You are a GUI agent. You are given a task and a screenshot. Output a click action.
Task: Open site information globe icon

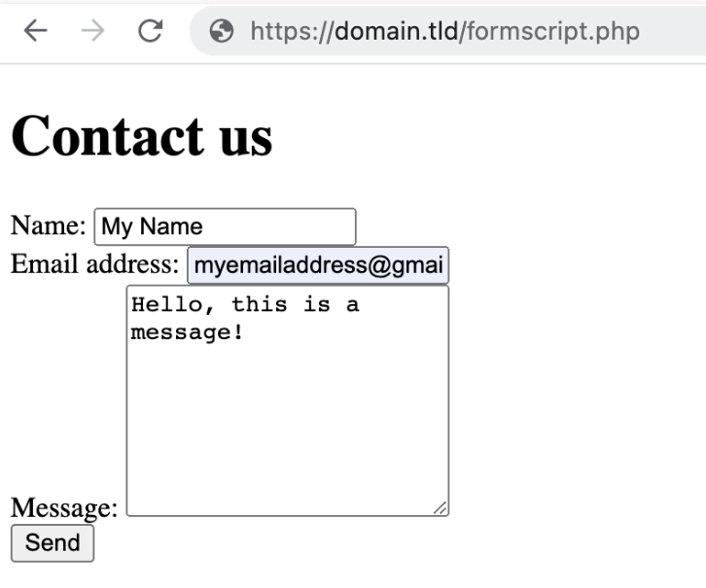point(223,32)
